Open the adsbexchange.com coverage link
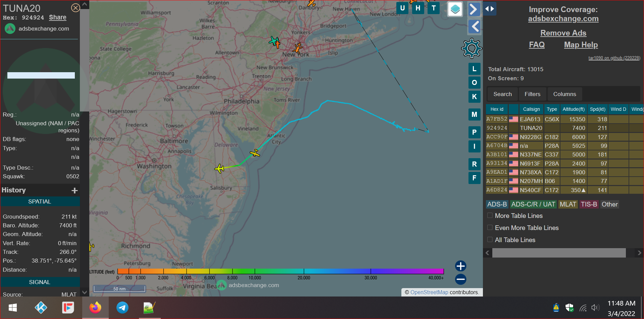The width and height of the screenshot is (644, 319). pyautogui.click(x=563, y=19)
